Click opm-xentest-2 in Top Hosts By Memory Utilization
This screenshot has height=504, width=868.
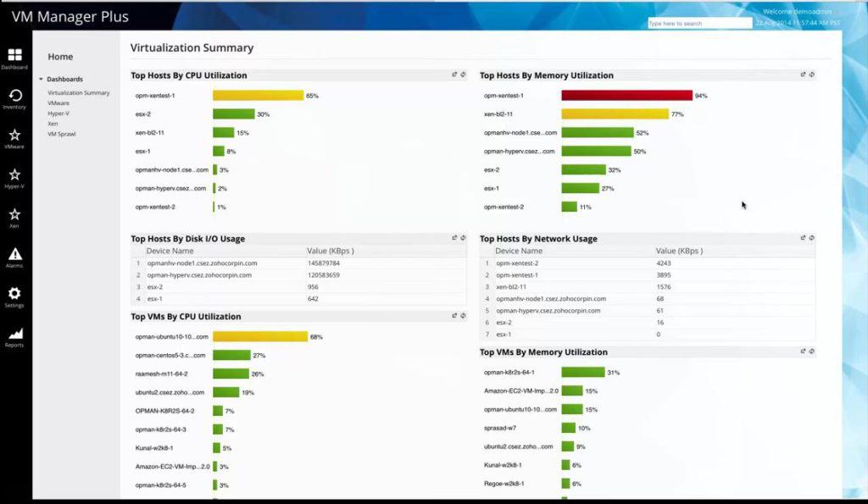click(x=504, y=207)
